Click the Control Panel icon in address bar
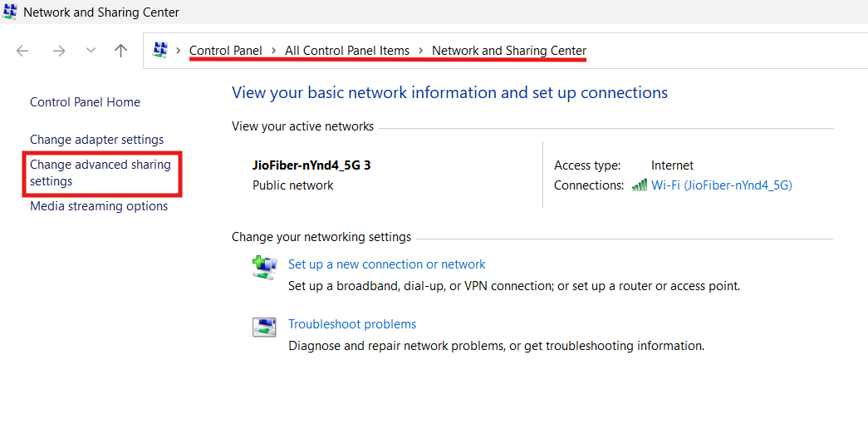Viewport: 868px width, 429px height. [x=160, y=51]
